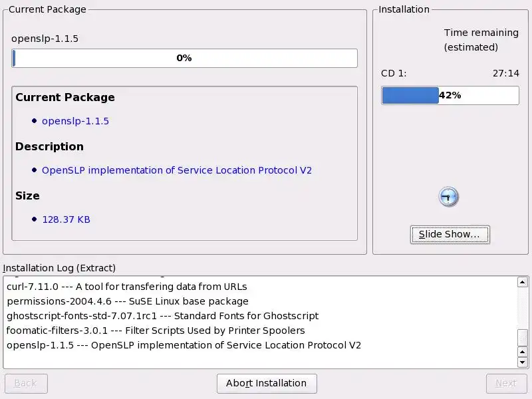Select the foomatic-filters-3.0.1 log line
The width and height of the screenshot is (532, 399).
[156, 331]
